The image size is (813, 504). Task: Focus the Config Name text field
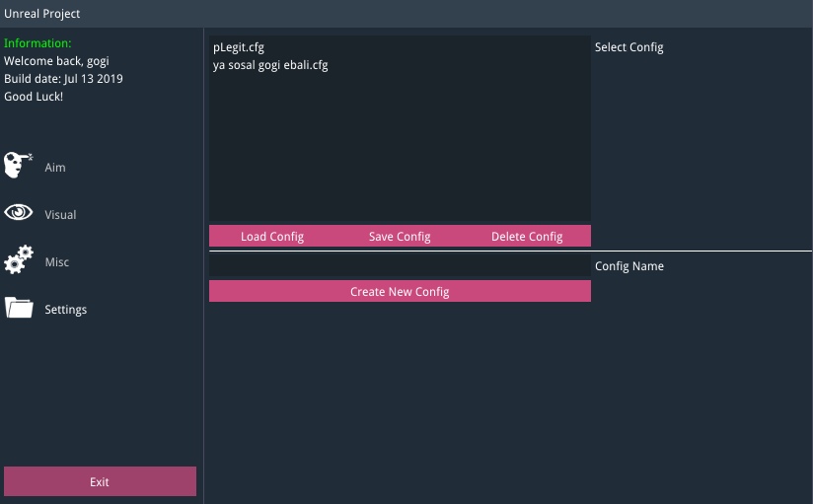pyautogui.click(x=400, y=266)
